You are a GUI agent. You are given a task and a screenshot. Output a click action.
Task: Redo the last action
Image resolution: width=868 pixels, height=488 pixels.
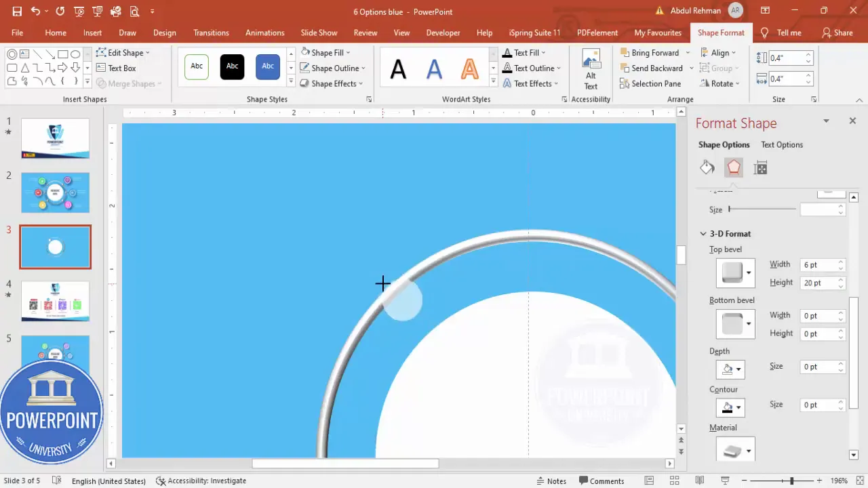click(60, 12)
